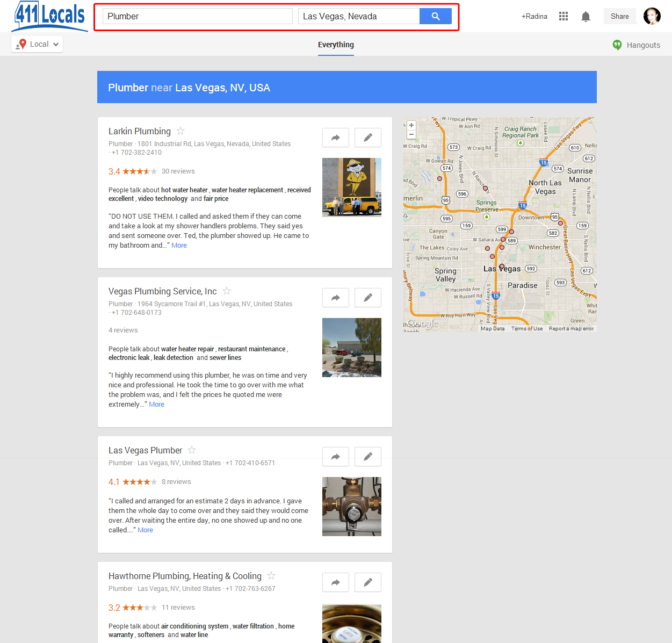The height and width of the screenshot is (643, 672).
Task: Click Larkin Plumbing phone number +1 702-382-2410
Action: tap(136, 153)
